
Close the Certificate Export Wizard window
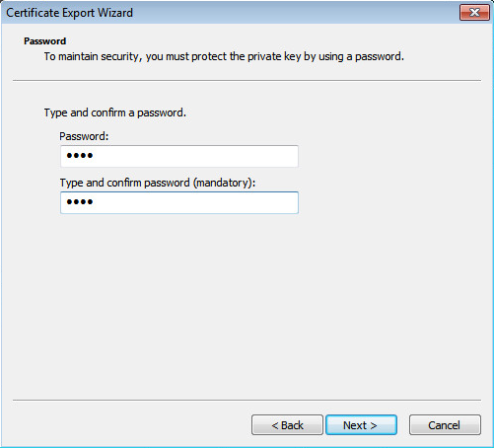(474, 13)
